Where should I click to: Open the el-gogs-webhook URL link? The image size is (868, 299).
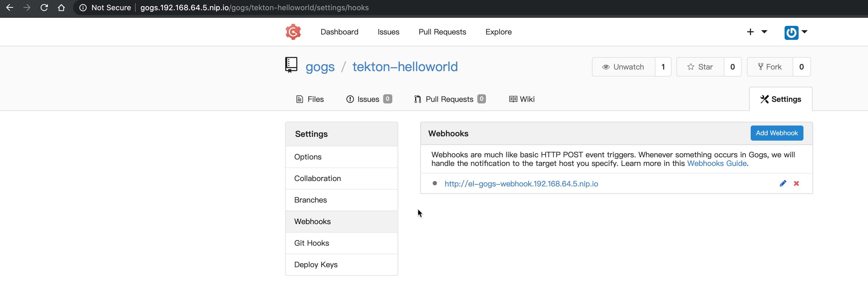[x=521, y=184]
